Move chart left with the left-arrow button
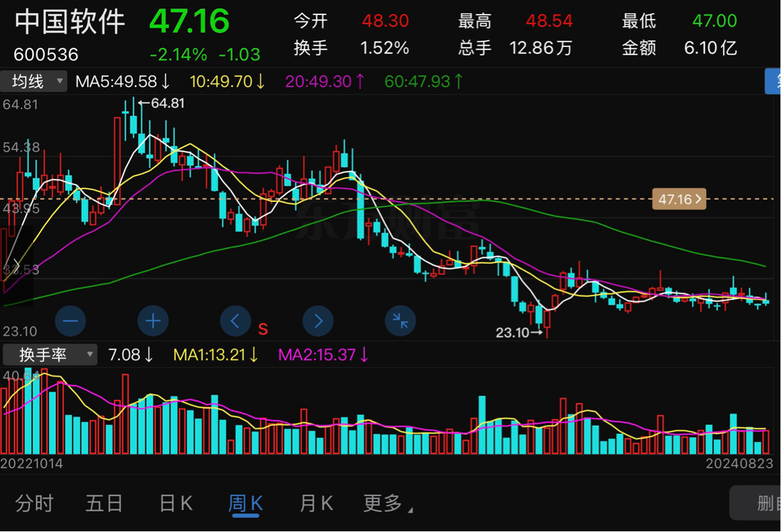781x532 pixels. pyautogui.click(x=235, y=321)
